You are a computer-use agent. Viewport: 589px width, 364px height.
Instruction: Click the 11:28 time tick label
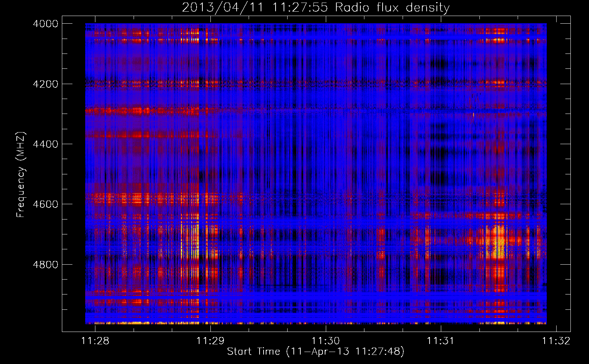click(x=95, y=341)
